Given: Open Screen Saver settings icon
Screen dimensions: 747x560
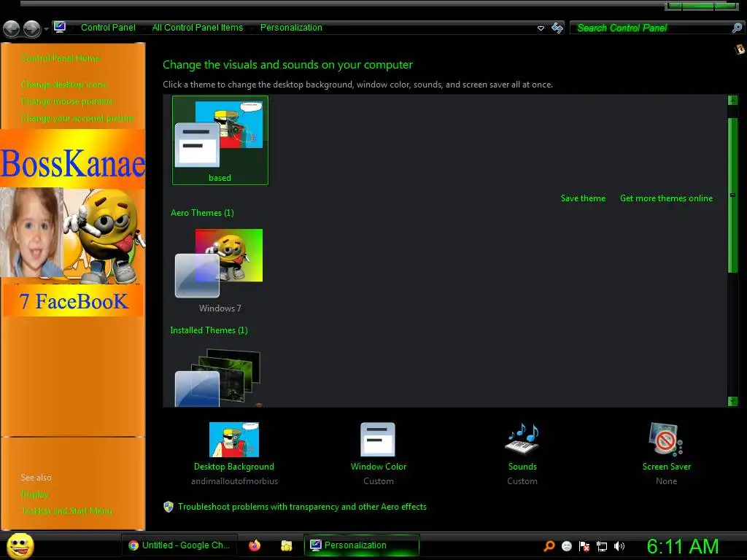Looking at the screenshot, I should (x=666, y=439).
